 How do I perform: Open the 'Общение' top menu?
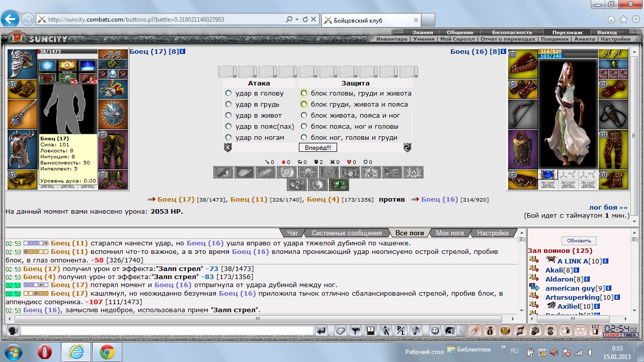pos(460,32)
